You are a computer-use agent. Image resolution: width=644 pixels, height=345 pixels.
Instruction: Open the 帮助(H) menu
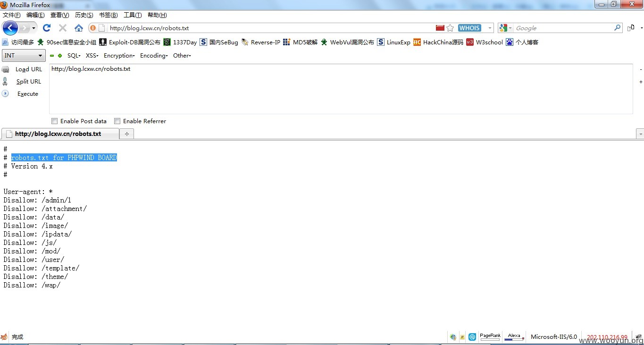(157, 15)
